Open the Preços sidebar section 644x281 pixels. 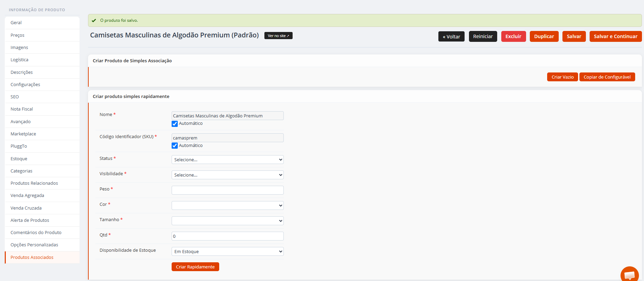coord(42,35)
